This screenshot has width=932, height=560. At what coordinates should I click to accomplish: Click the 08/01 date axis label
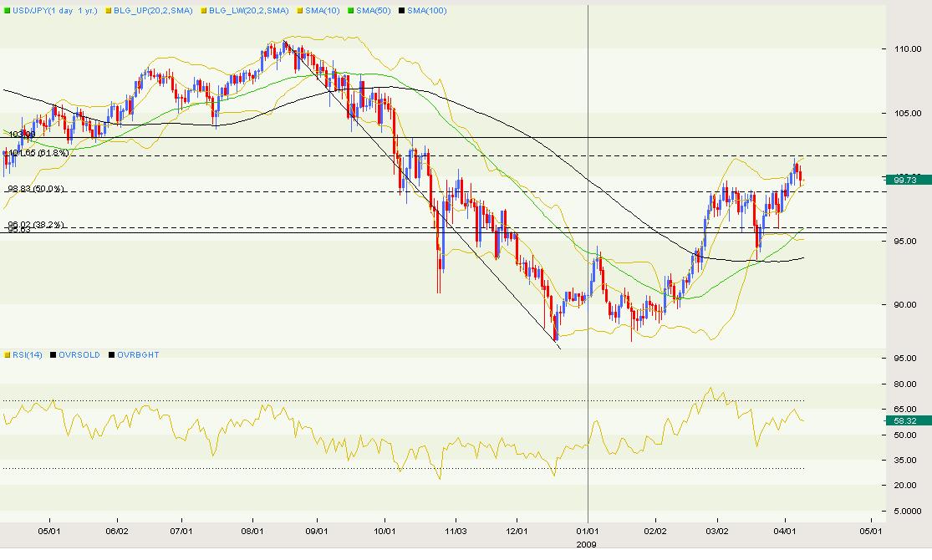click(x=252, y=531)
